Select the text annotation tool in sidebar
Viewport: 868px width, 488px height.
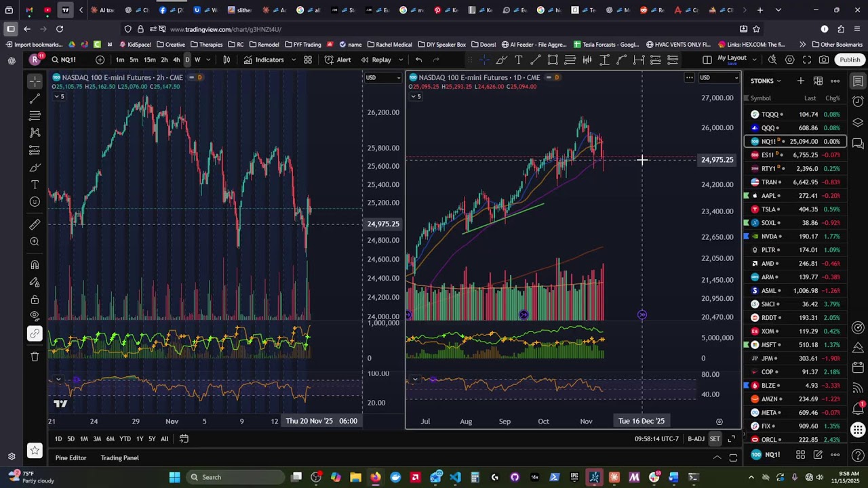pyautogui.click(x=35, y=184)
